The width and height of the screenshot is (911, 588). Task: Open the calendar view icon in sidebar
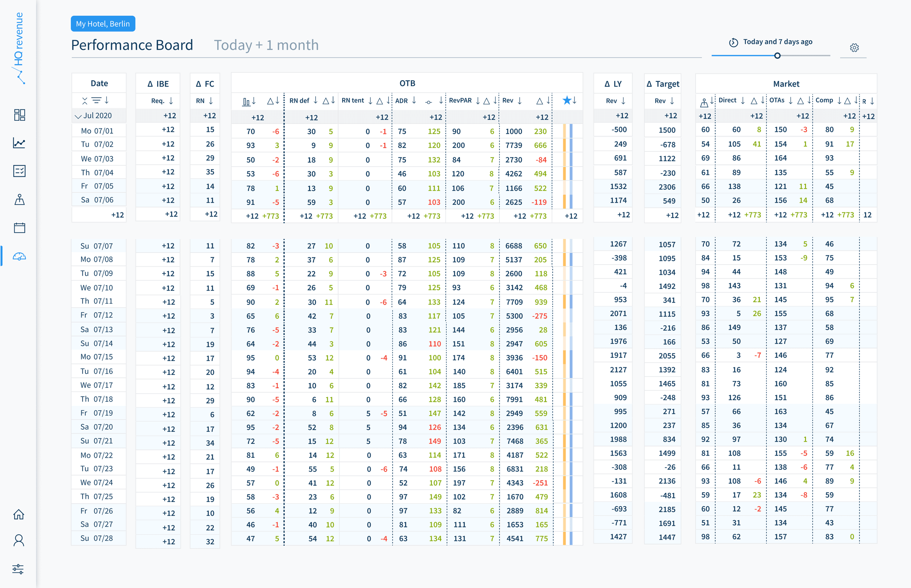pyautogui.click(x=19, y=228)
